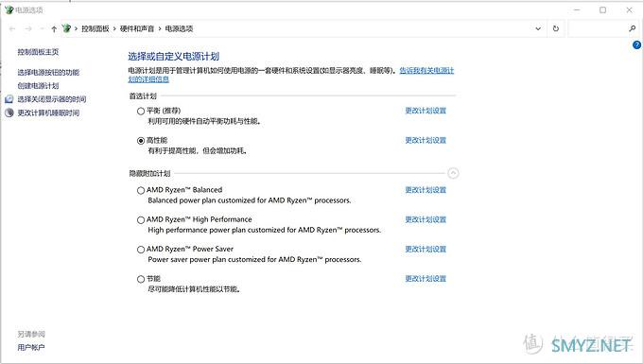Click the 电源选项 breadcrumb

click(179, 28)
